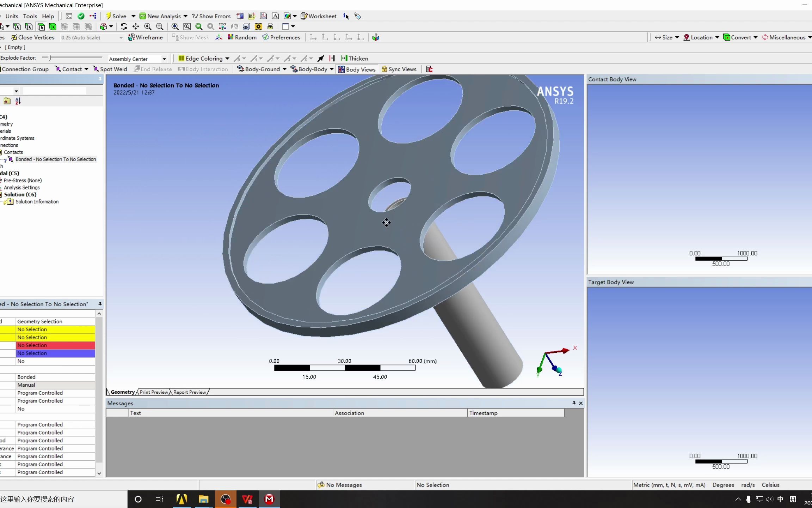The image size is (812, 508).
Task: Select Solution Information in the tree
Action: tap(37, 201)
